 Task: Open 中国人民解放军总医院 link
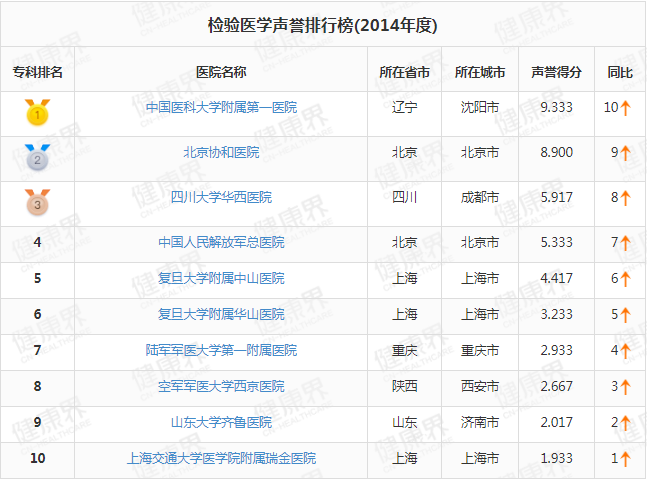tap(221, 242)
